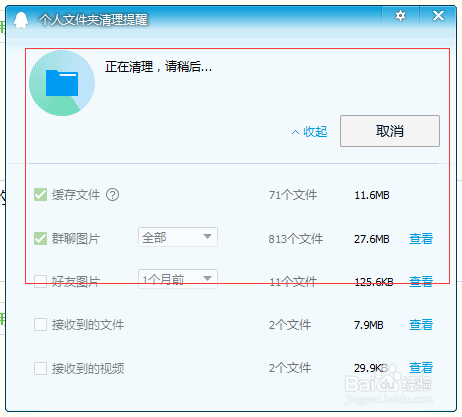Click the blue folder pie chart icon

click(62, 83)
